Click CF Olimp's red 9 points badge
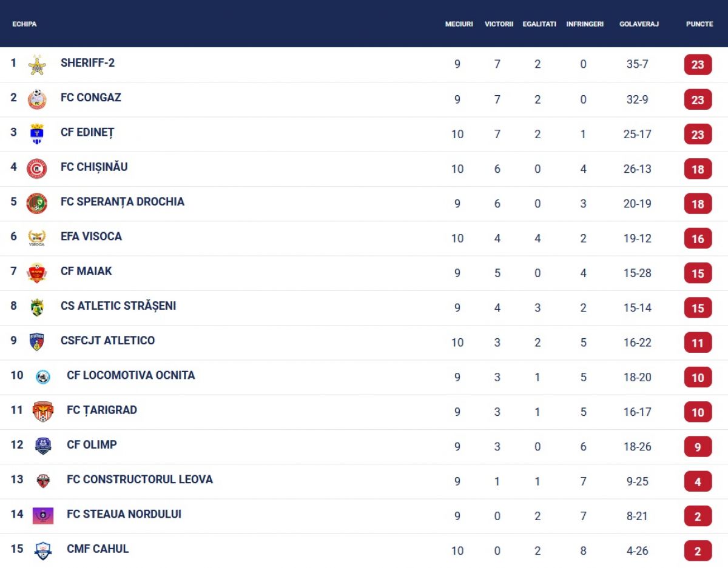This screenshot has width=728, height=568. [698, 447]
